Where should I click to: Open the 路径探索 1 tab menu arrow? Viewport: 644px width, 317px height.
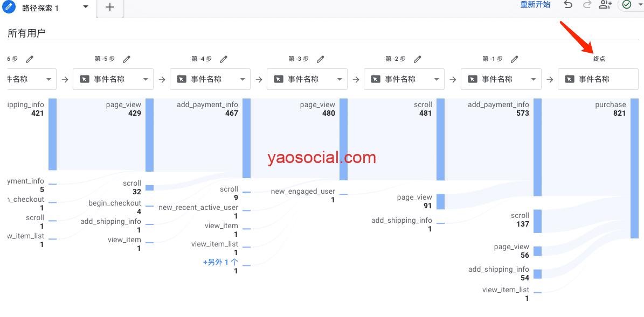86,7
